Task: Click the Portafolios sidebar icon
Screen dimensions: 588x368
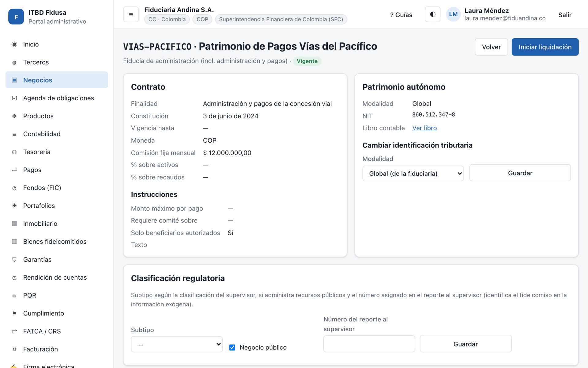Action: 14,206
